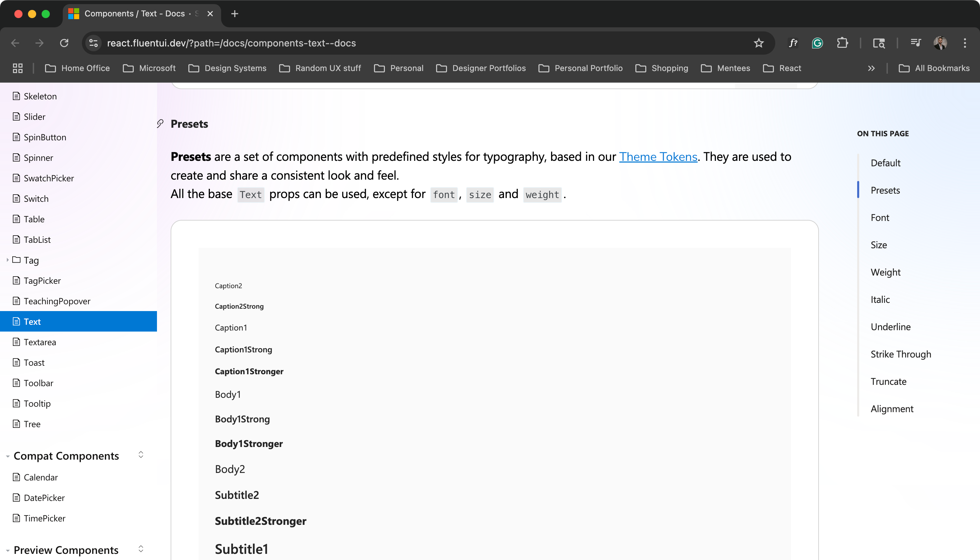Jump to Strike Through section
The image size is (980, 560).
coord(900,354)
